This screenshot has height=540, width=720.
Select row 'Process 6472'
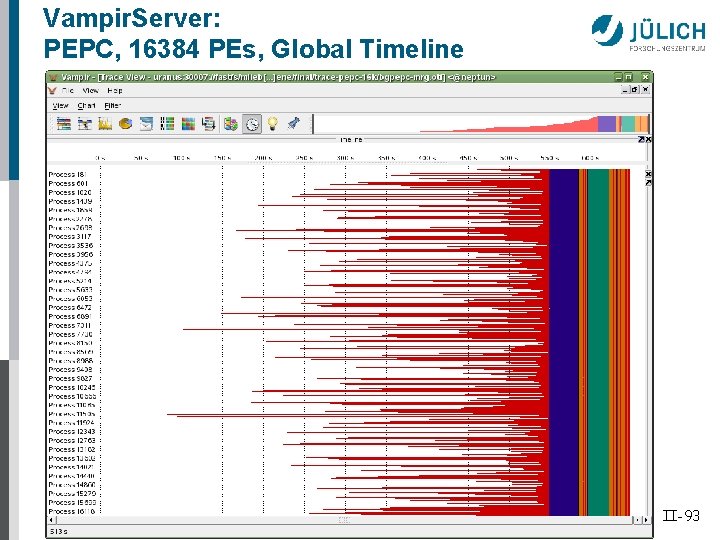click(x=70, y=307)
